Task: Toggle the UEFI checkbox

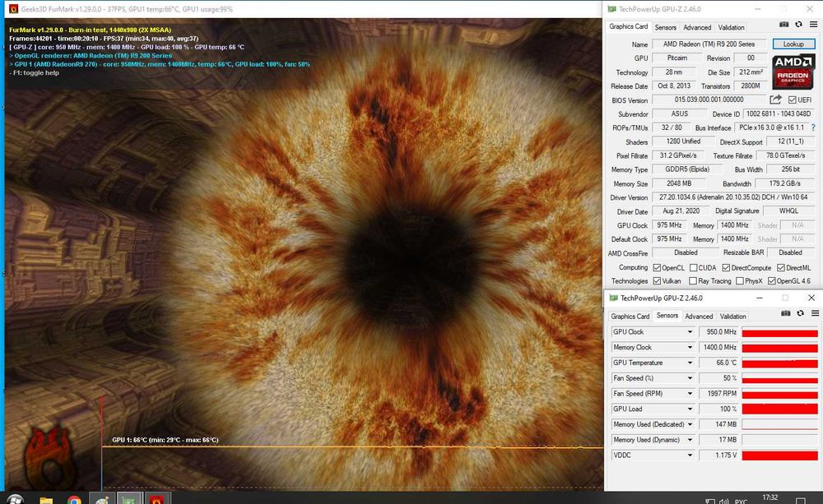Action: point(792,99)
